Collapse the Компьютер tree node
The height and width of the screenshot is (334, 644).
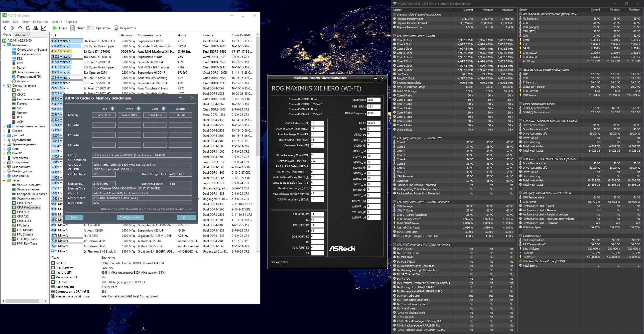[4, 45]
